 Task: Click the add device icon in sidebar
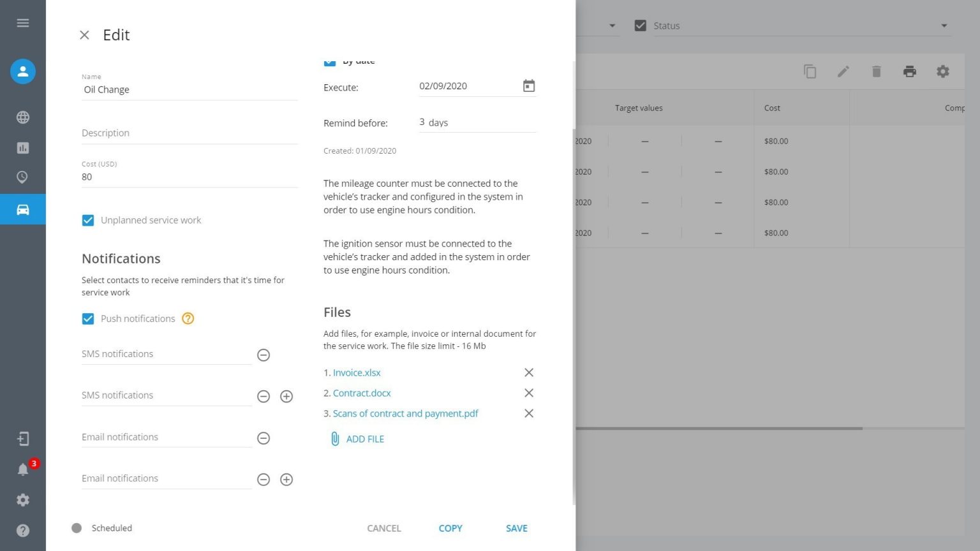(x=23, y=439)
